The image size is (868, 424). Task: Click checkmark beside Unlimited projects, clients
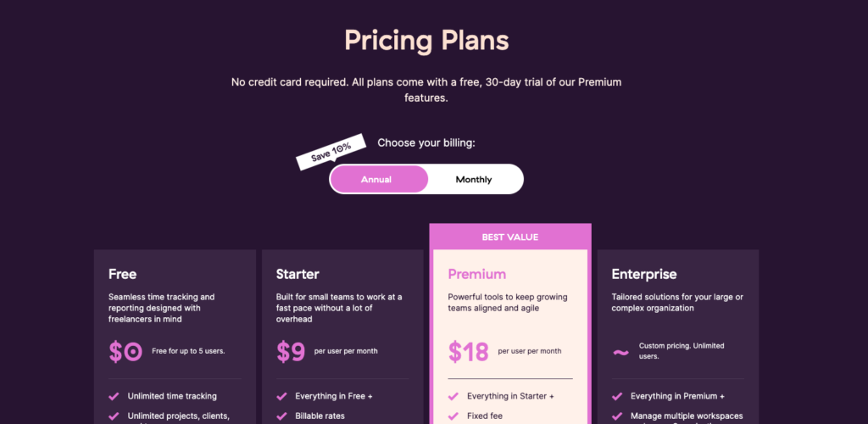pyautogui.click(x=114, y=416)
